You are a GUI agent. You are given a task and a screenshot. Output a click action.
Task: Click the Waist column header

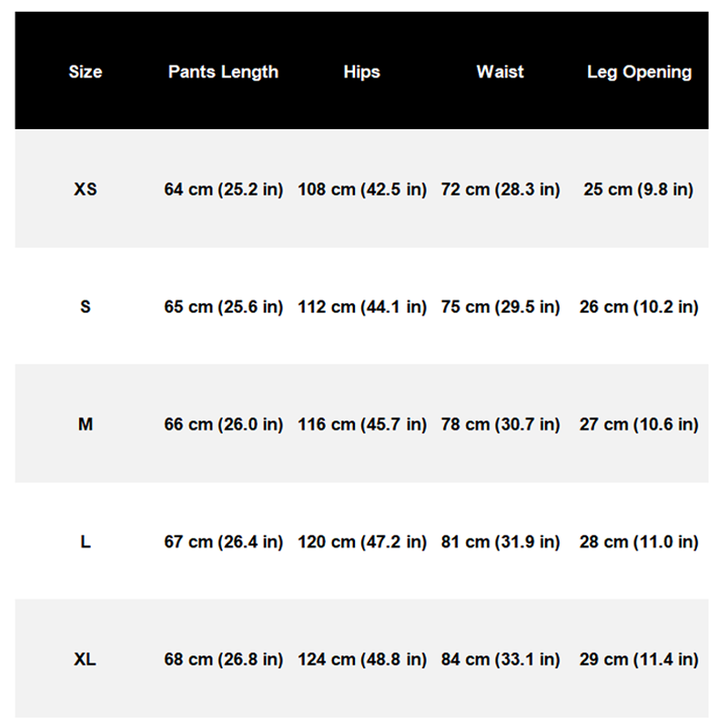500,72
